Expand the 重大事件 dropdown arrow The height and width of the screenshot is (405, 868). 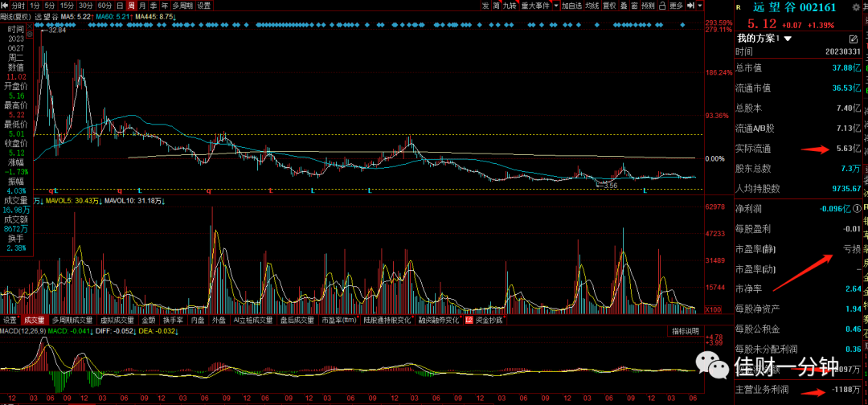[556, 6]
